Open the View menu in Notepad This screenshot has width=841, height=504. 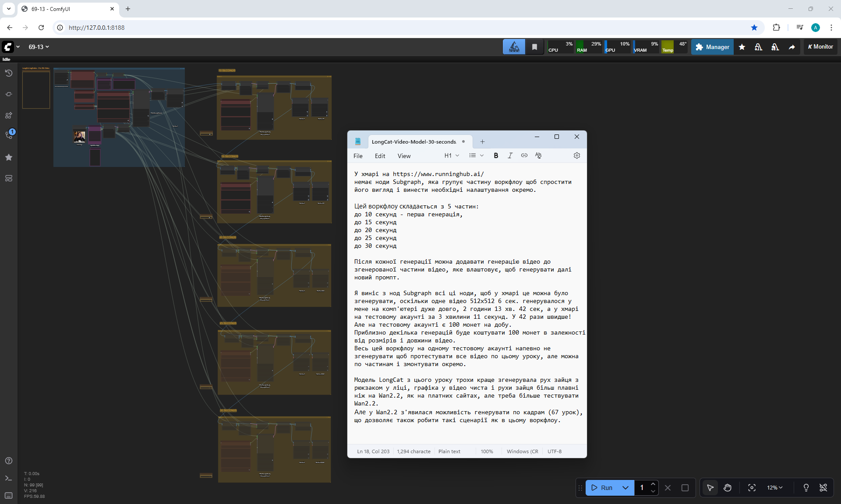click(x=404, y=156)
